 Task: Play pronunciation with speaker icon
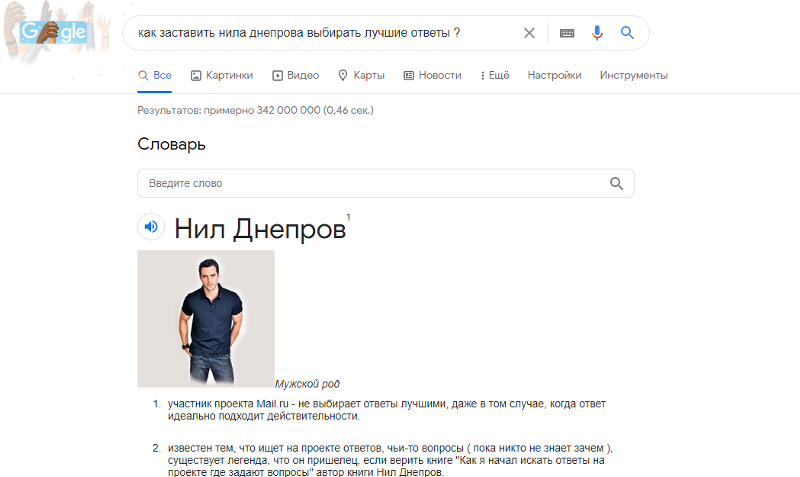coord(151,227)
